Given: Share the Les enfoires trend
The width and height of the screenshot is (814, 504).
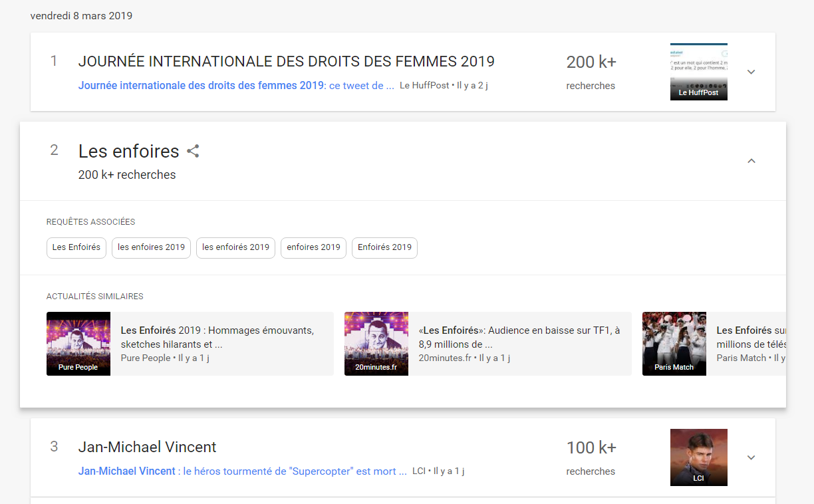Looking at the screenshot, I should 193,152.
